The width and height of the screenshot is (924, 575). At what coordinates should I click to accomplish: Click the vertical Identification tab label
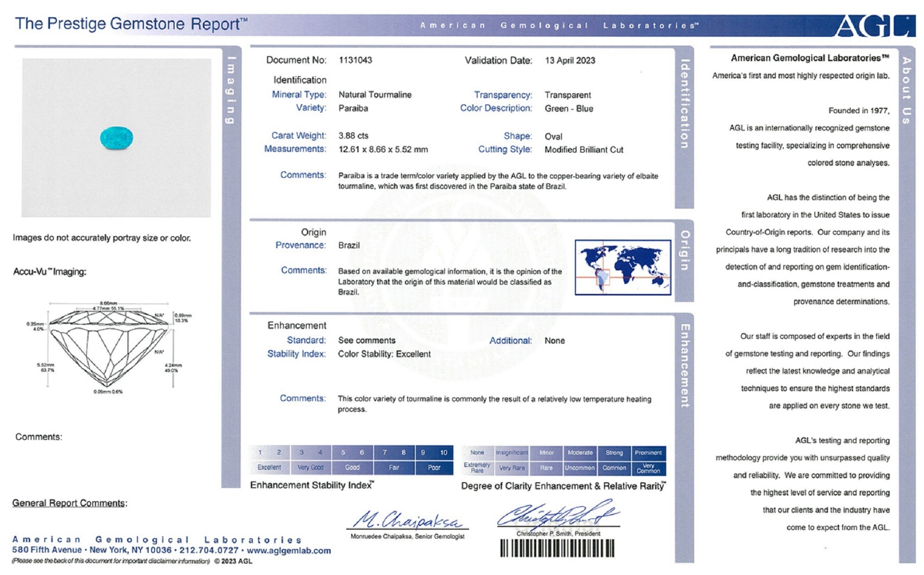coord(685,104)
